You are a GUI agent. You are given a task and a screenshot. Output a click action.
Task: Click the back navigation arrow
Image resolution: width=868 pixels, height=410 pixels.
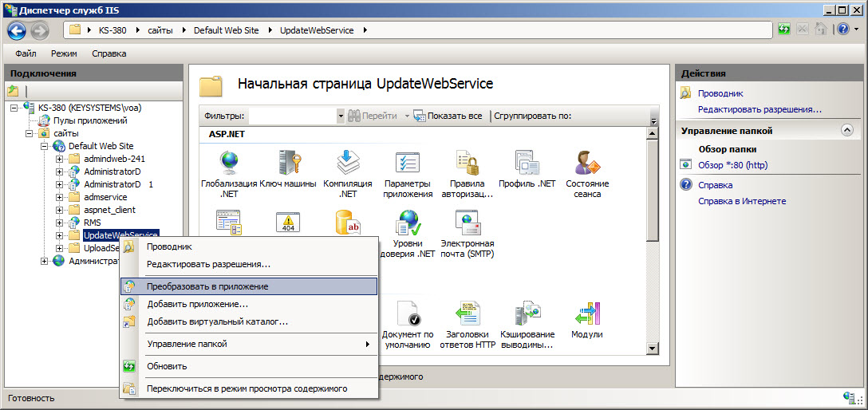coord(17,30)
